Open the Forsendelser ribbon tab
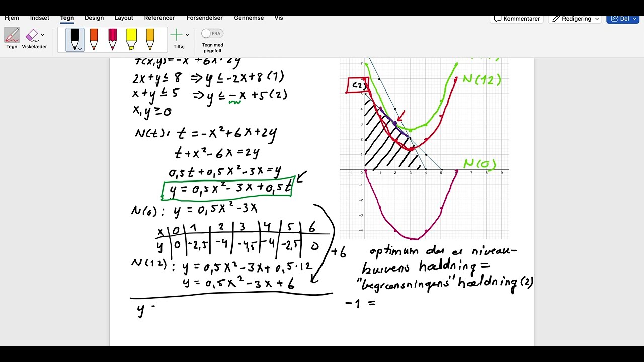Viewport: 644px width, 362px height. tap(205, 18)
